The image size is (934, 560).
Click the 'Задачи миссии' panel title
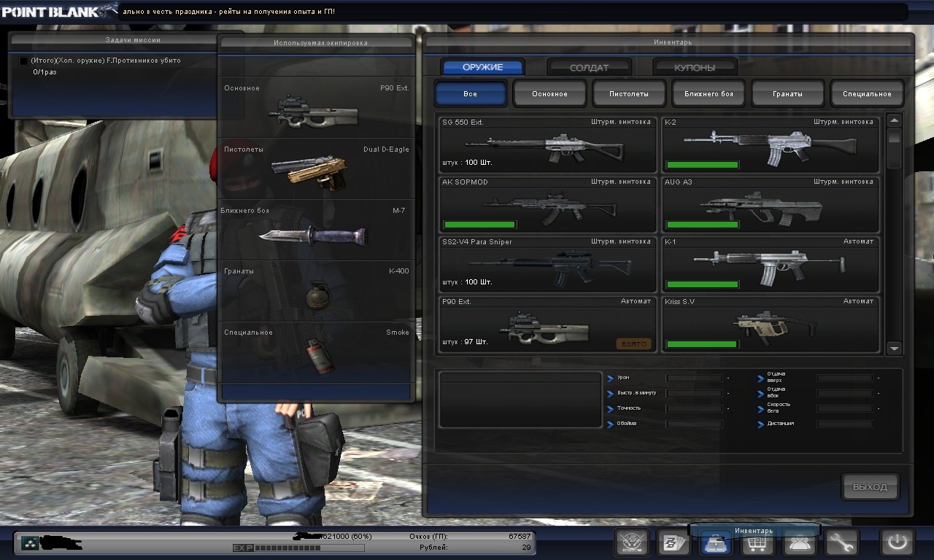[132, 40]
